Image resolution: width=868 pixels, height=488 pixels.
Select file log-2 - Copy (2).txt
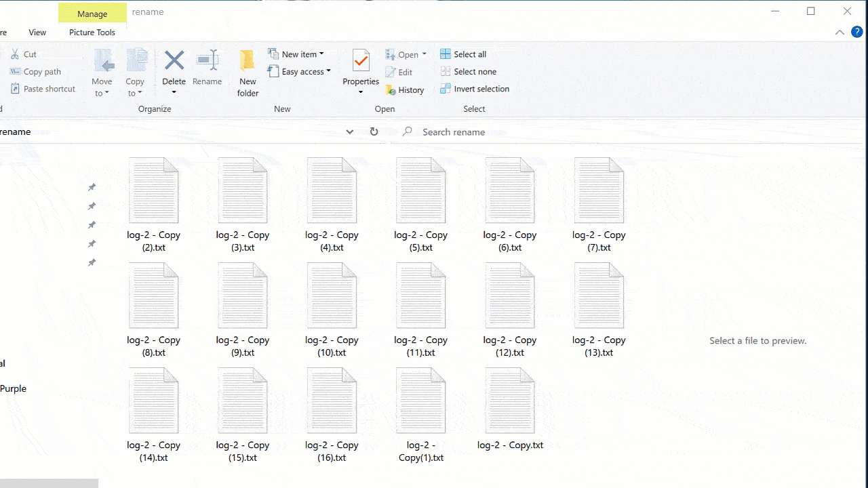(154, 205)
